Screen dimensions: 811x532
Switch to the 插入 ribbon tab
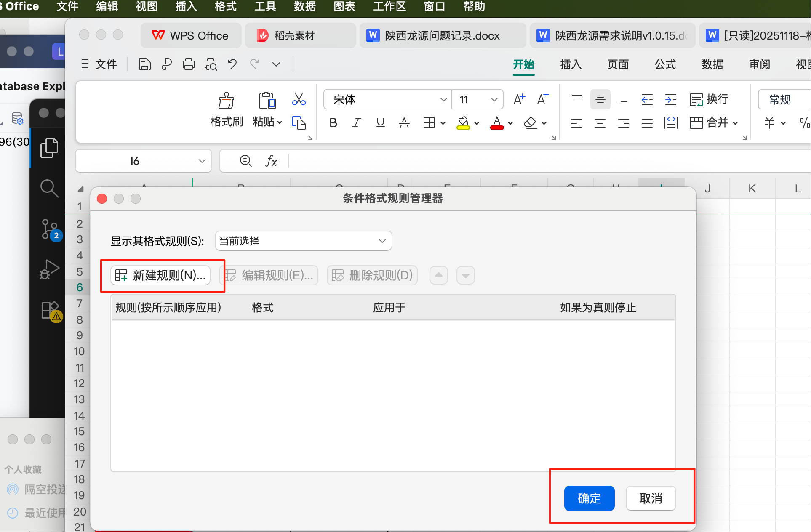tap(571, 64)
